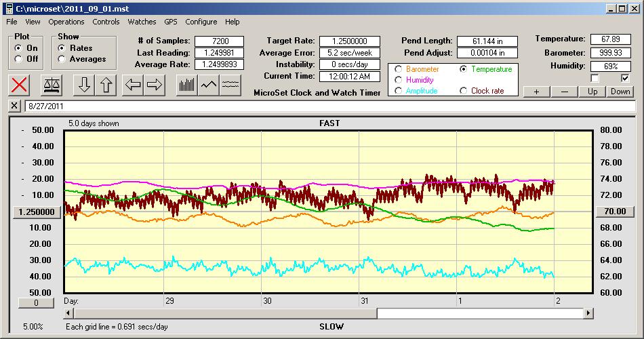Image resolution: width=644 pixels, height=339 pixels.
Task: Untick the checked box under Humidity
Action: (x=625, y=78)
